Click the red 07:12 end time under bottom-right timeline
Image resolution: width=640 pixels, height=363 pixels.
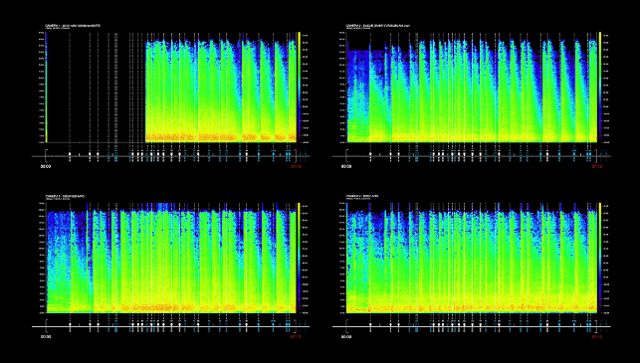[x=596, y=337]
